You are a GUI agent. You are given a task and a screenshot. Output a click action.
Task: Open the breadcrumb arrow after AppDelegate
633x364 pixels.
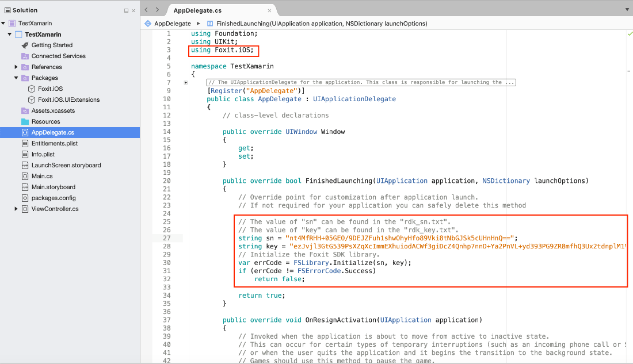[x=198, y=24]
